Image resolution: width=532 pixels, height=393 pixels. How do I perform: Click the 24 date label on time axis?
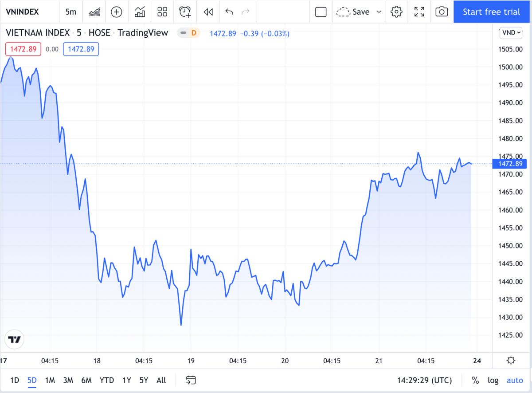tap(477, 361)
